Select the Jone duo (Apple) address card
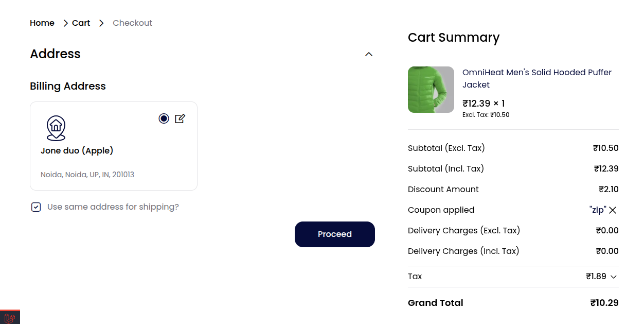 [x=114, y=146]
